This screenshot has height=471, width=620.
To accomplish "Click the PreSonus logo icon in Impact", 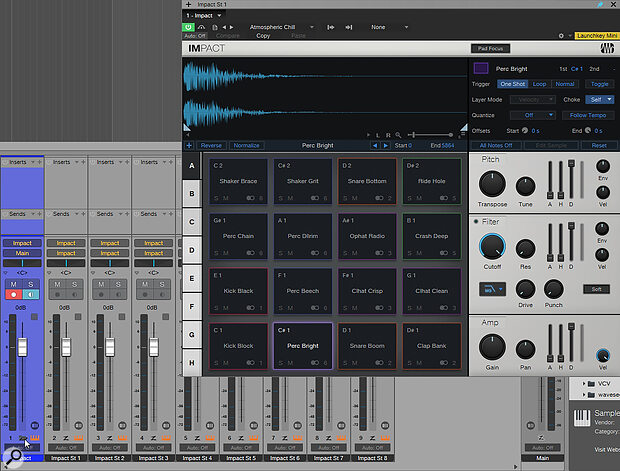I will click(607, 47).
